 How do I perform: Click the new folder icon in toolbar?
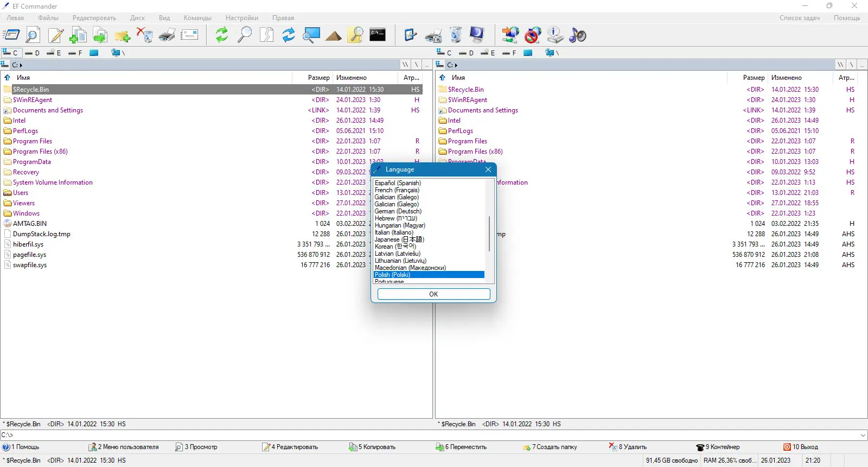[123, 35]
